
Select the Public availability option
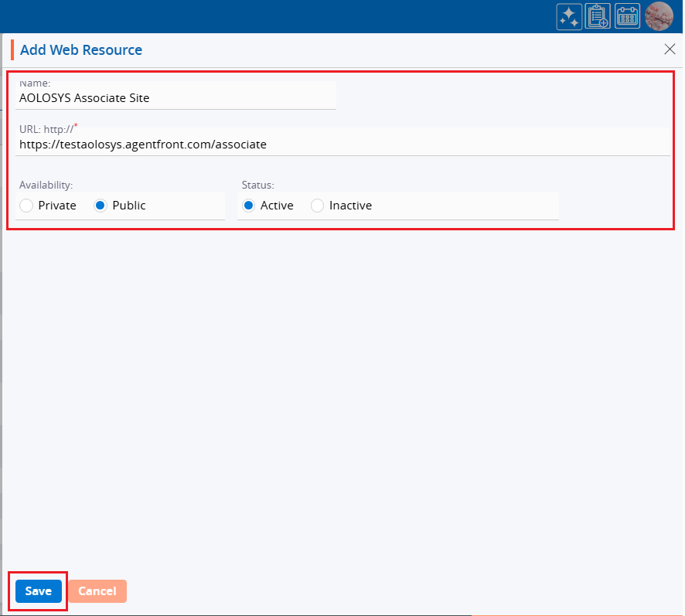point(101,206)
